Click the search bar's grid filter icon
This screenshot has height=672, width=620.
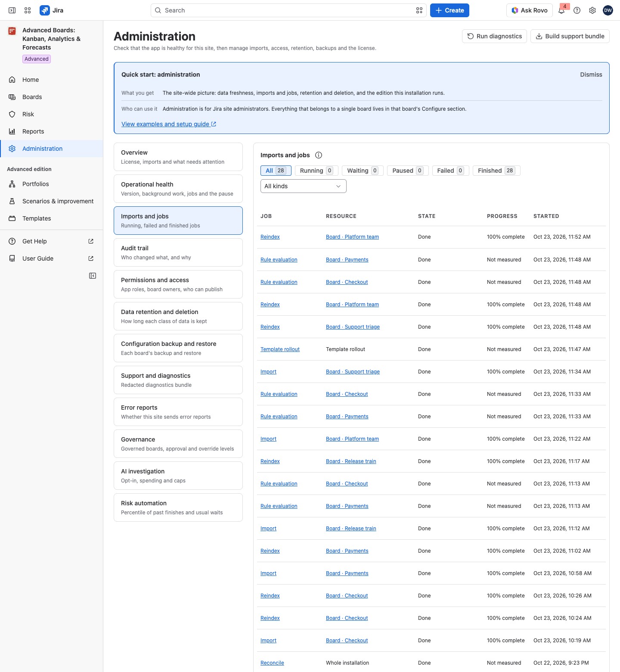419,10
